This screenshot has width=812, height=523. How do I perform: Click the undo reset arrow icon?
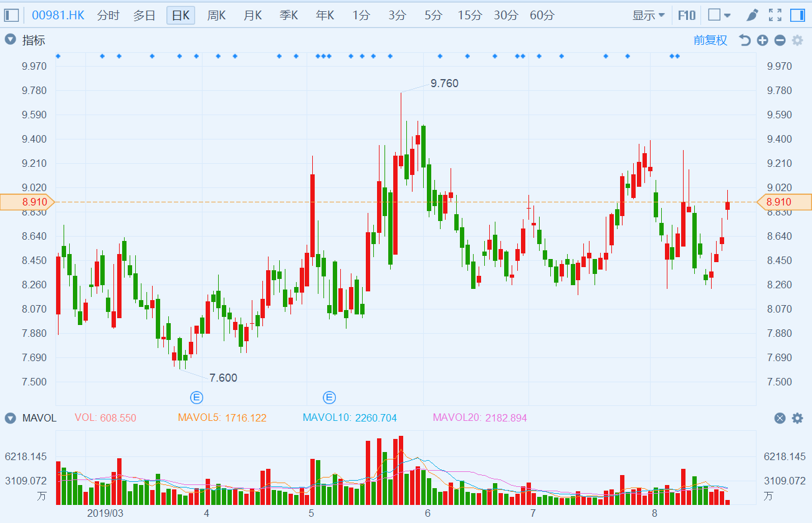[x=745, y=40]
